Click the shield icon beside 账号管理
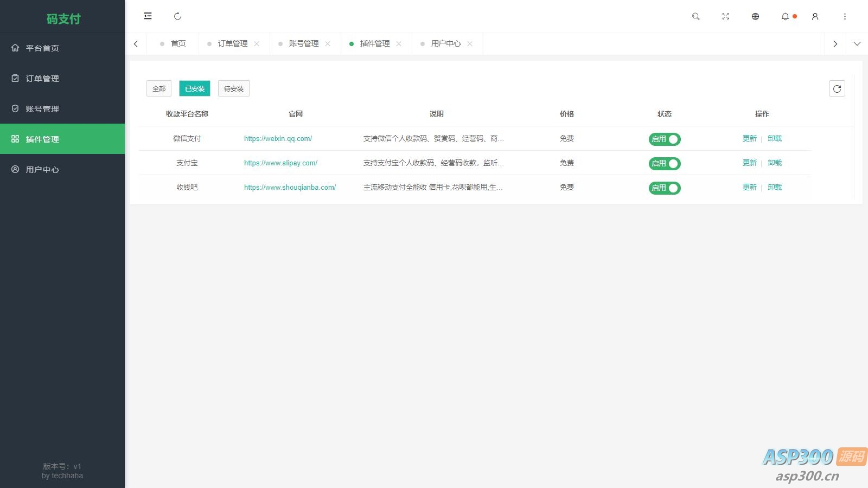 [x=15, y=108]
